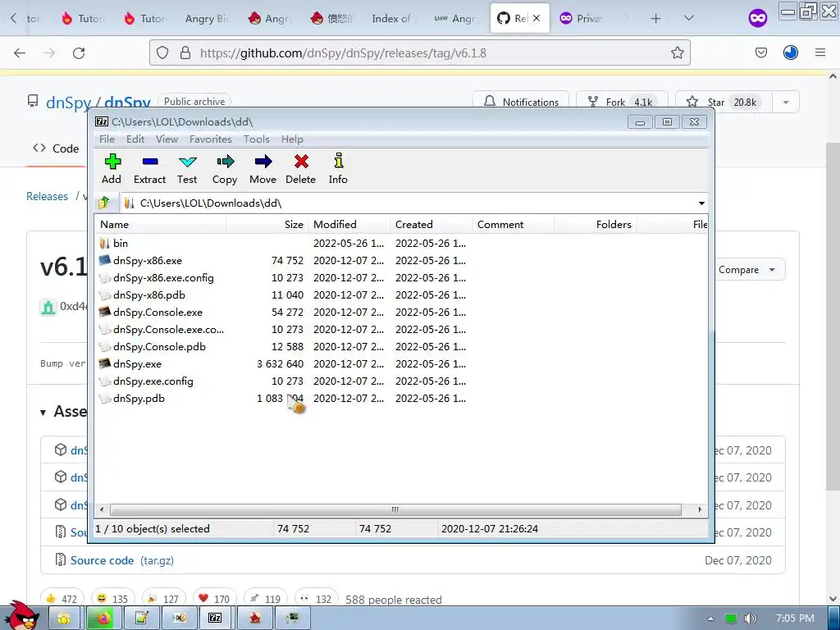This screenshot has width=840, height=630.
Task: Go back in Firefox
Action: [20, 53]
